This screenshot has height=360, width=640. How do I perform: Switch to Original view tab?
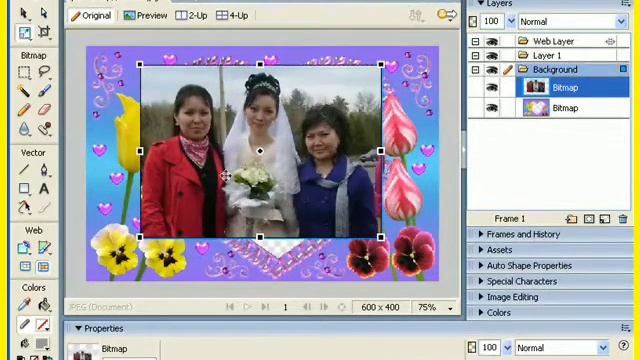coord(91,16)
